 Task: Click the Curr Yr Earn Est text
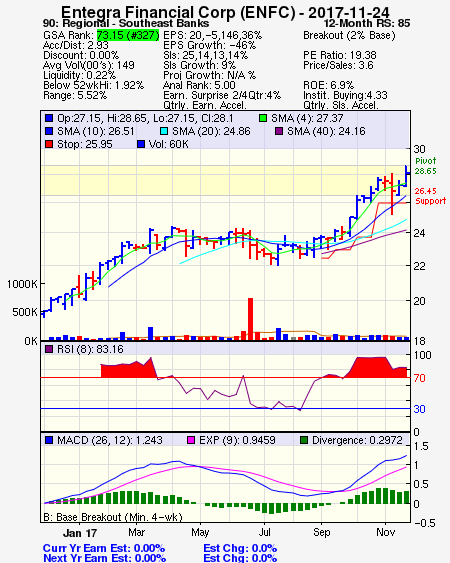[x=104, y=548]
